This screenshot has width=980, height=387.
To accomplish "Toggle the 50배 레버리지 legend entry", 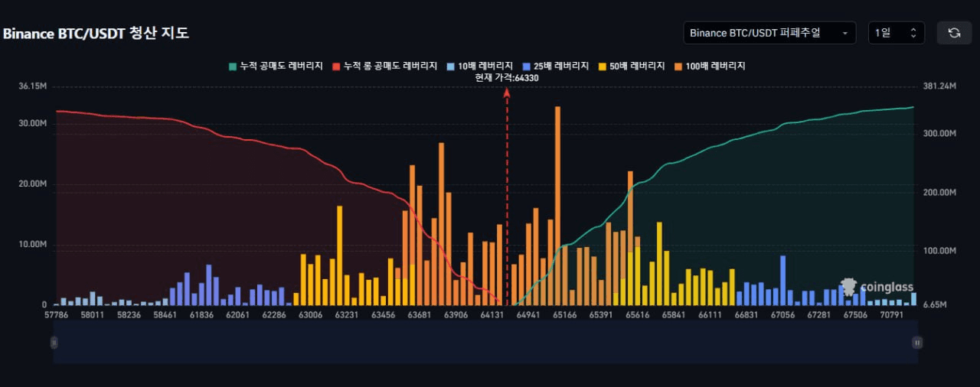I will pyautogui.click(x=632, y=67).
